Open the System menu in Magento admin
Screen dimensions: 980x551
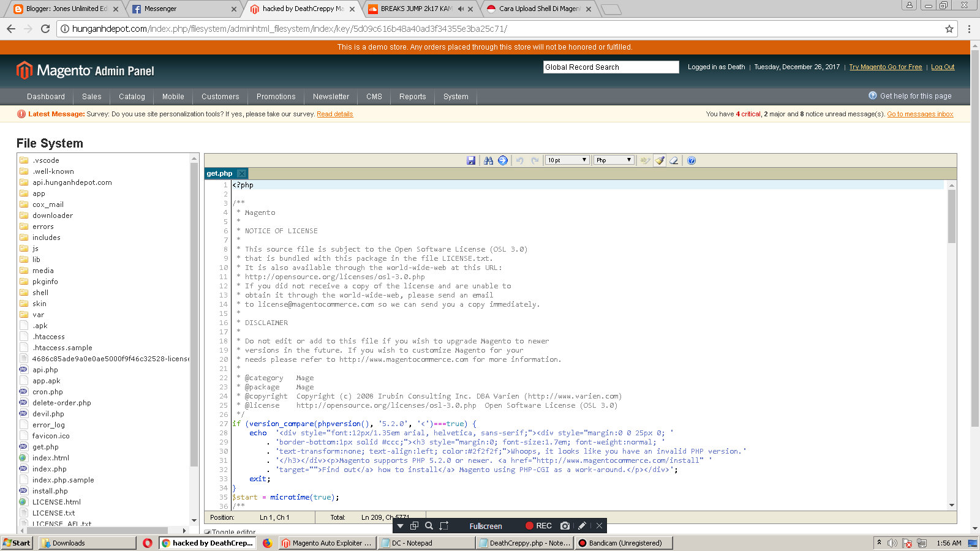(x=455, y=96)
